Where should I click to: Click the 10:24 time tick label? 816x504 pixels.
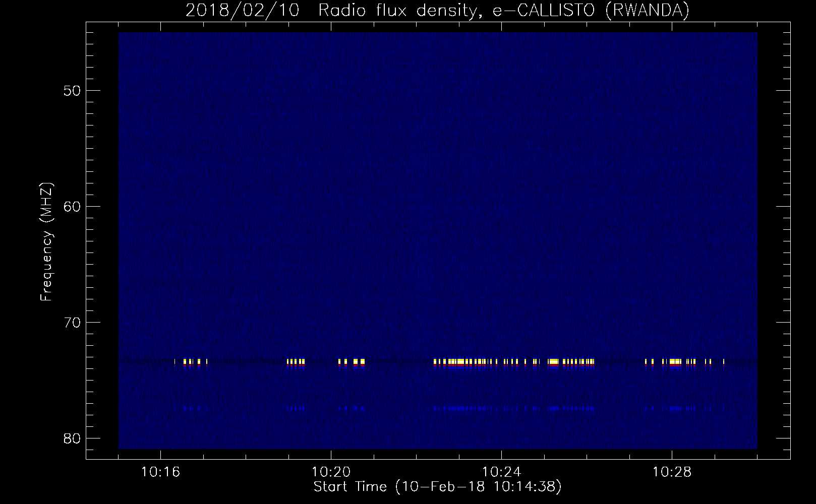502,472
